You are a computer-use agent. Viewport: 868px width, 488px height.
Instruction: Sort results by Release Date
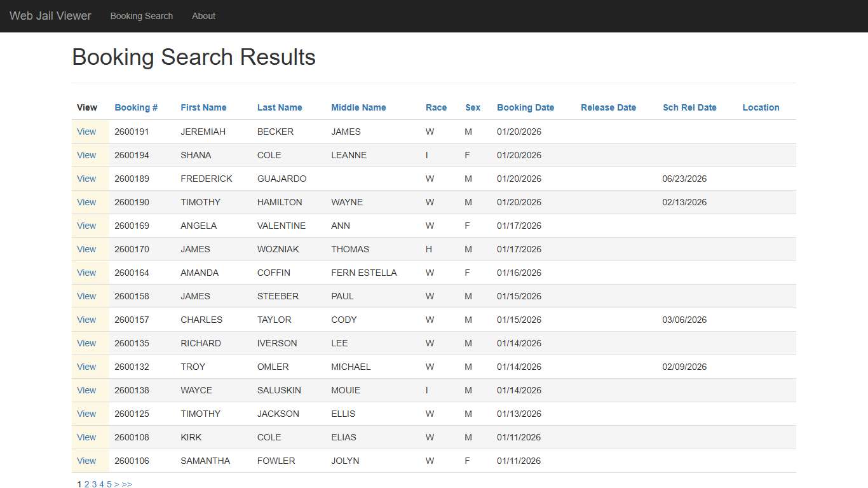(x=607, y=107)
